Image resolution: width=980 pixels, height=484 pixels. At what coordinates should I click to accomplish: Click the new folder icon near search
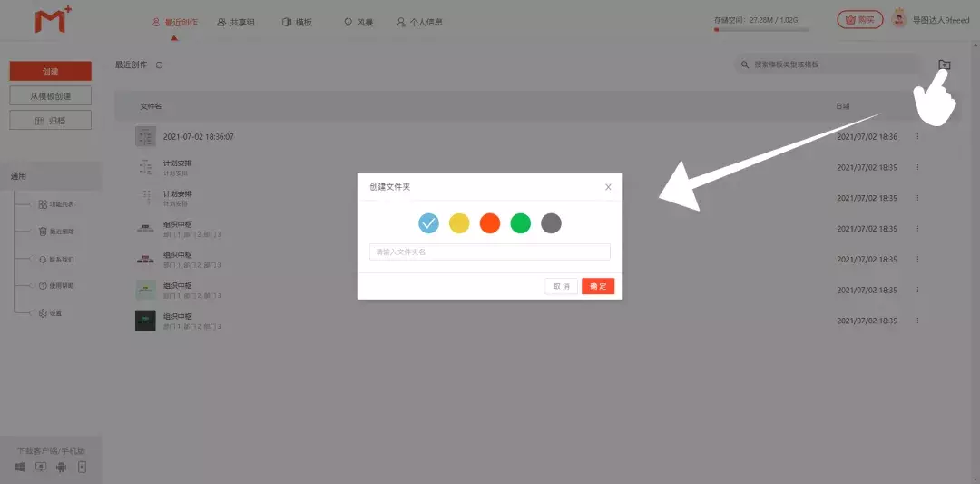[x=944, y=64]
